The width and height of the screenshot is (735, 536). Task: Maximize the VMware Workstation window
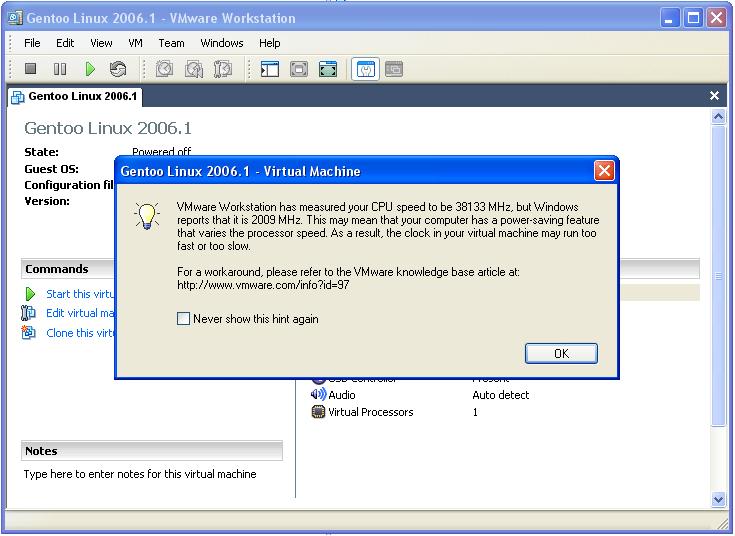(x=693, y=18)
